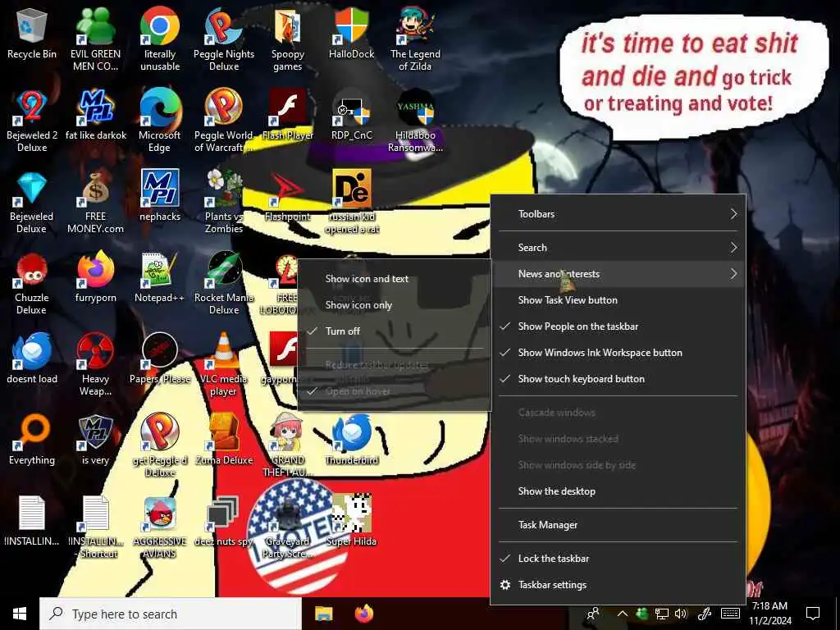Select the Plants vs Zombies icon
840x630 pixels.
224,202
